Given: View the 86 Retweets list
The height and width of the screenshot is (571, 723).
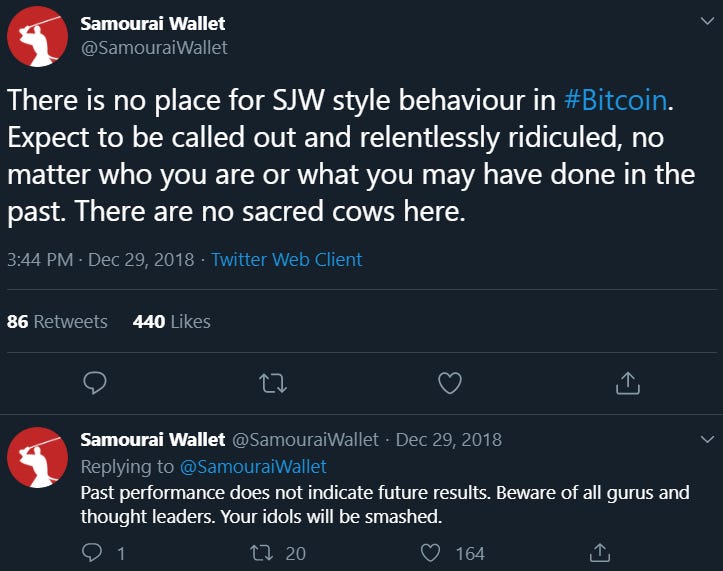Looking at the screenshot, I should [57, 321].
